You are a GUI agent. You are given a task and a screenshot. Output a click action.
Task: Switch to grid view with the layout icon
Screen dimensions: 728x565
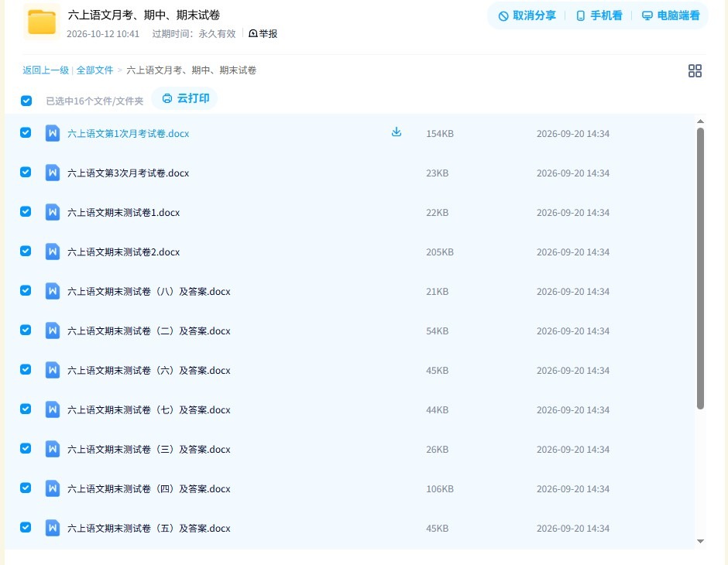(x=695, y=70)
